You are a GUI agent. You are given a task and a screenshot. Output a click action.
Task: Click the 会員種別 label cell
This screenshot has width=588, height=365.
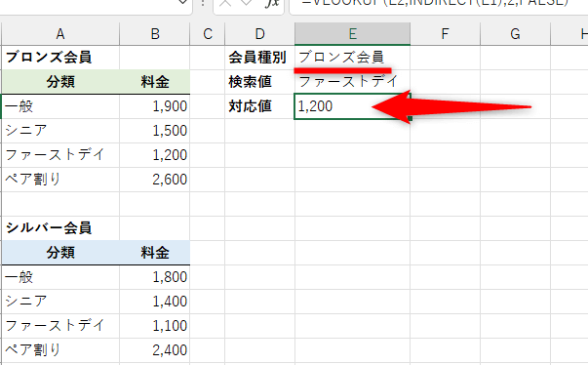[x=260, y=58]
